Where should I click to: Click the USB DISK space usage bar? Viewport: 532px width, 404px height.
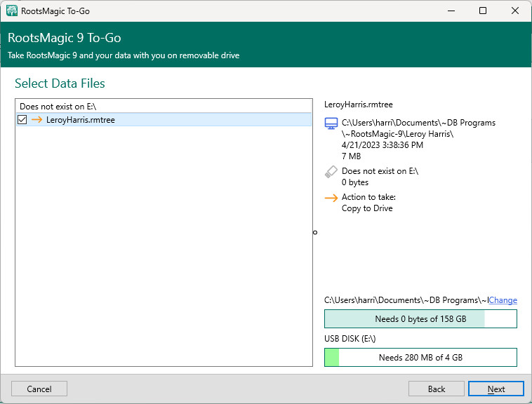420,357
